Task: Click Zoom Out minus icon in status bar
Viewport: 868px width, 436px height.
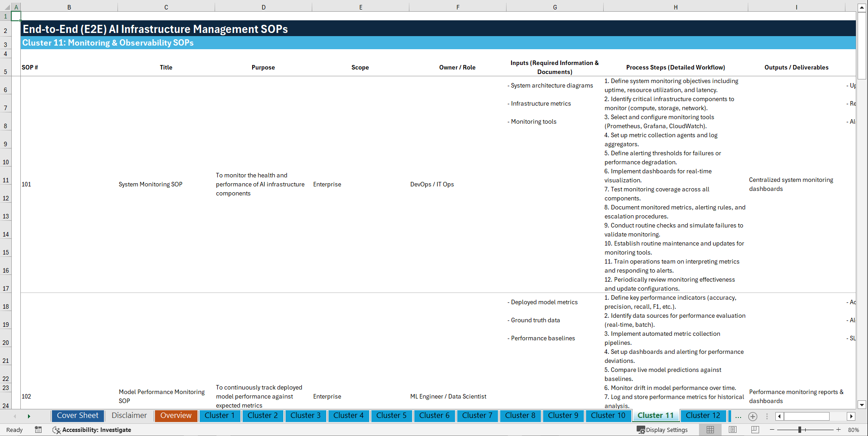Action: point(772,430)
